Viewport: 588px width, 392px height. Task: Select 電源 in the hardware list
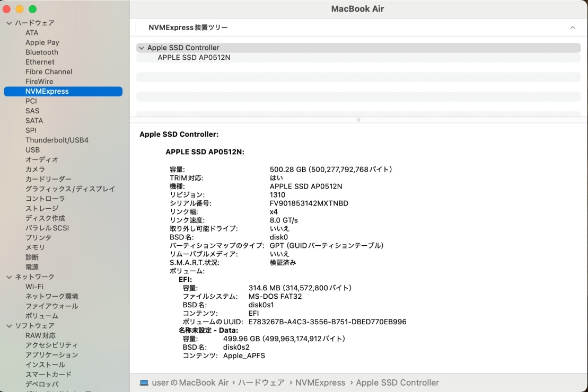tap(31, 267)
